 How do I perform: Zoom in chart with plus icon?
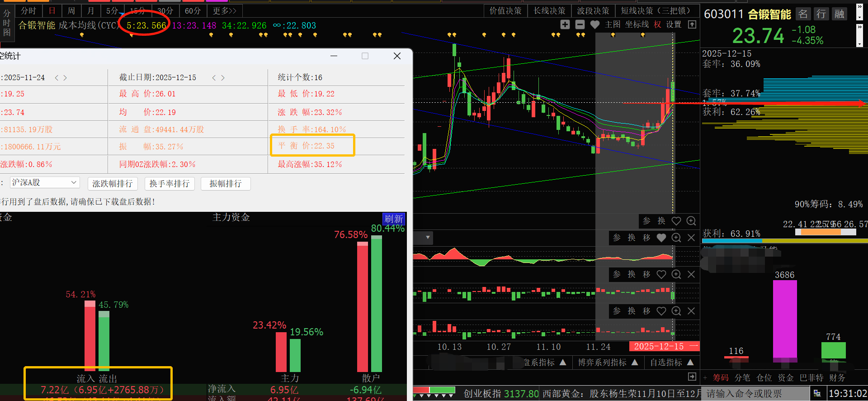[565, 24]
